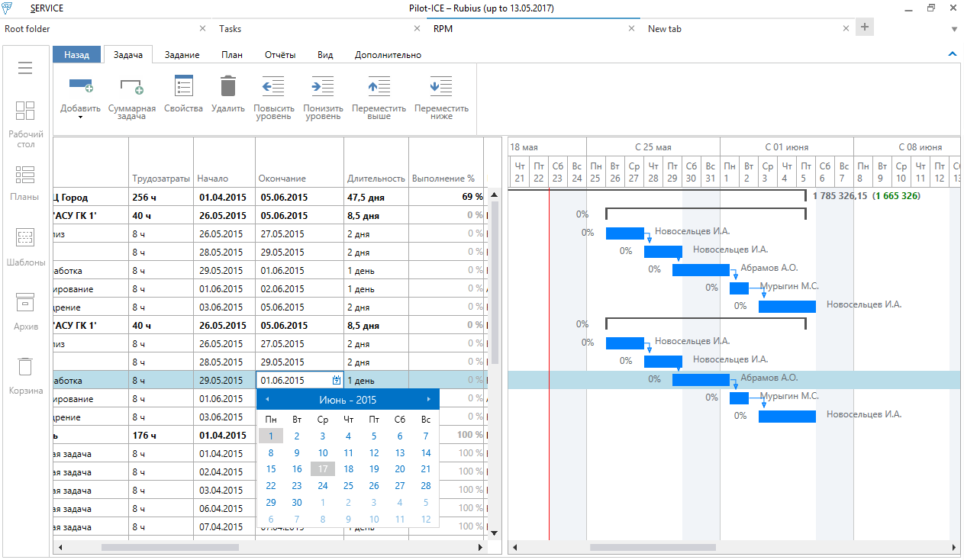Click Переместить выше icon
The width and height of the screenshot is (964, 560).
click(379, 85)
